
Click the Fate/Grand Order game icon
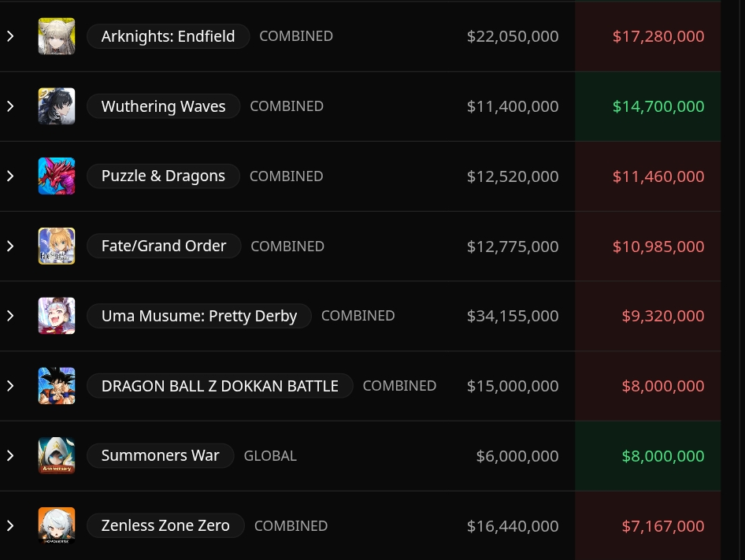pyautogui.click(x=57, y=246)
